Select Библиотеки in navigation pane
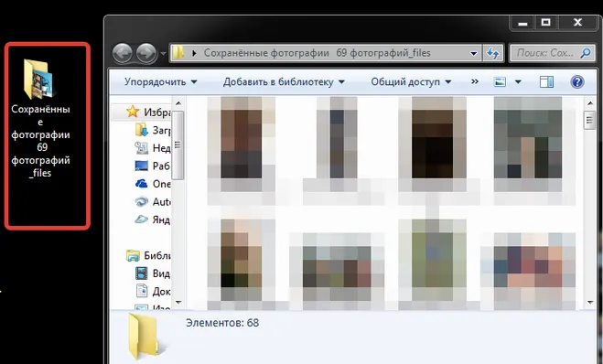 click(148, 255)
